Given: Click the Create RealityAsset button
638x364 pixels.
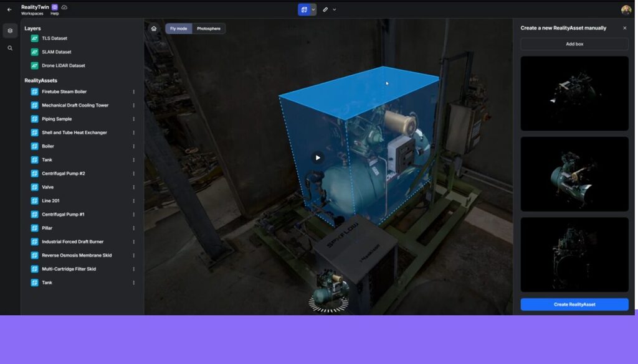Looking at the screenshot, I should tap(574, 304).
